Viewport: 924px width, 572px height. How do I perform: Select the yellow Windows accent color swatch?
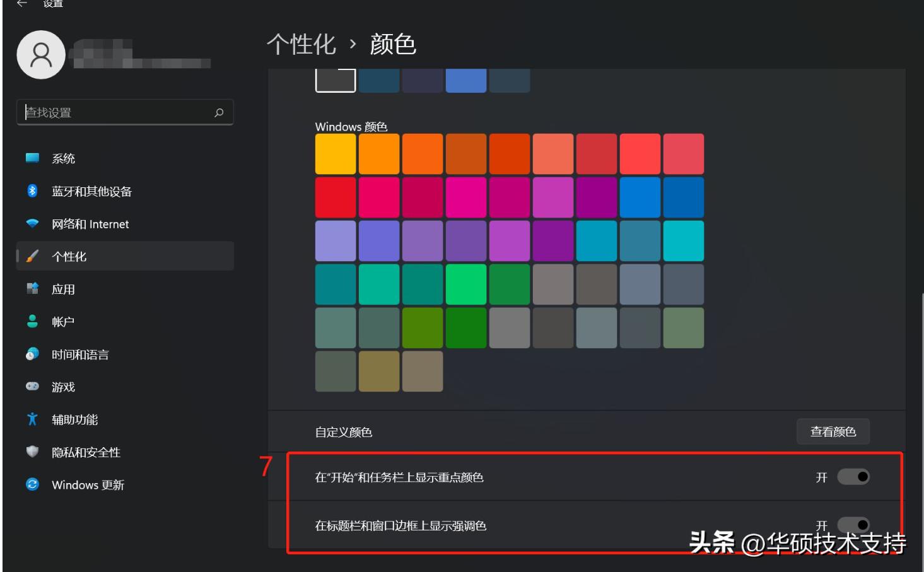click(335, 153)
